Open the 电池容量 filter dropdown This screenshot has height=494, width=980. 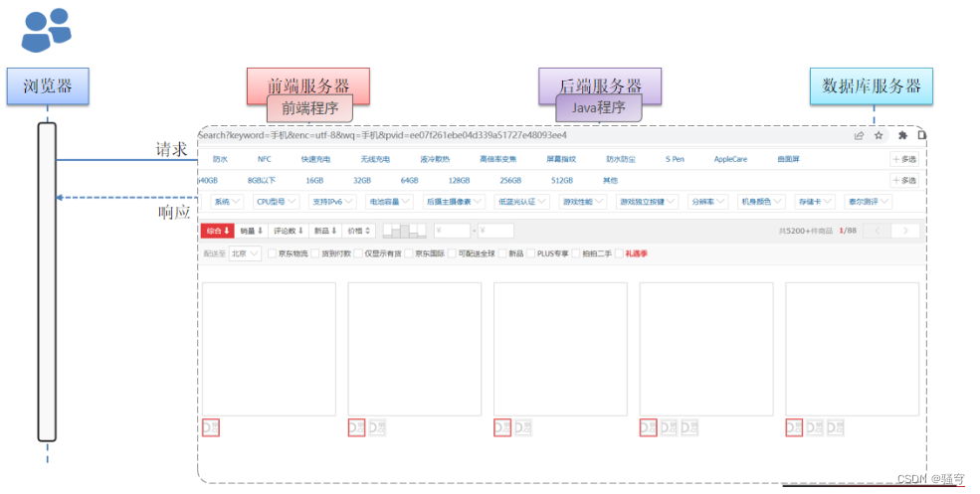(389, 202)
